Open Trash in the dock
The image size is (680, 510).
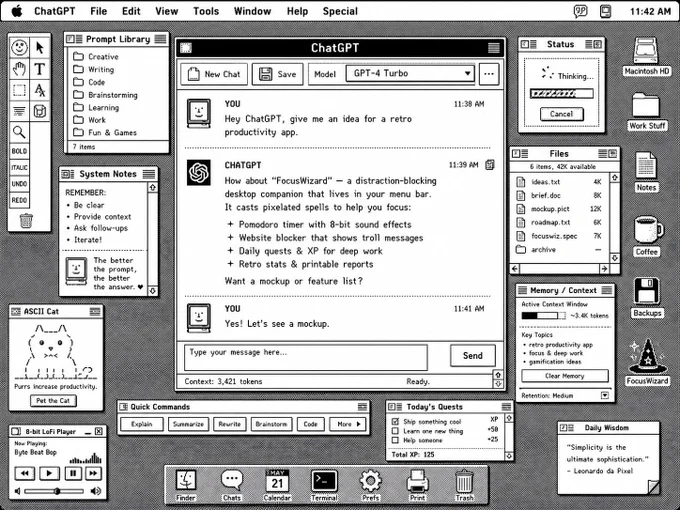click(464, 485)
